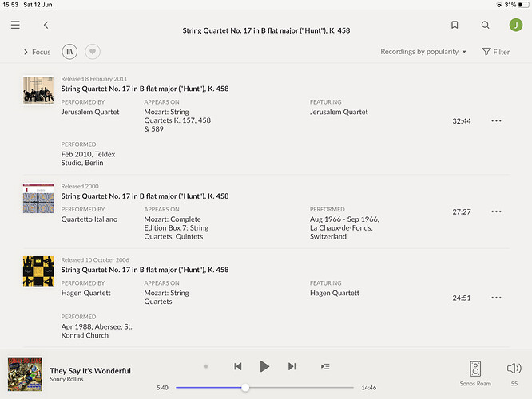
Task: Click the battery indicator in status bar
Action: coord(523,5)
